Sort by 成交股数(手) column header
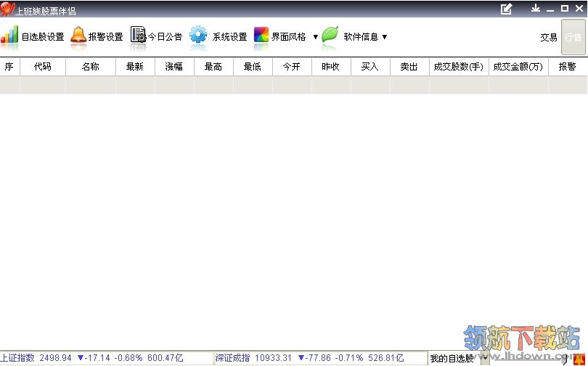 (x=459, y=67)
